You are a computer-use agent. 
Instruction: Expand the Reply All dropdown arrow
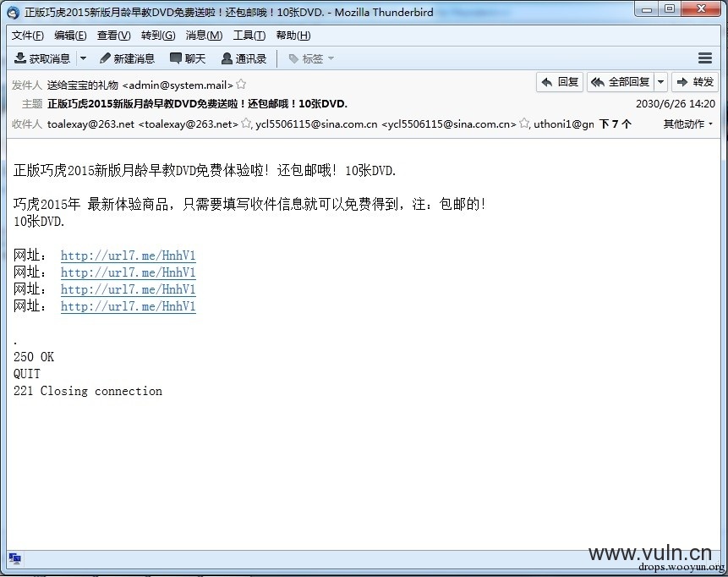(x=660, y=82)
